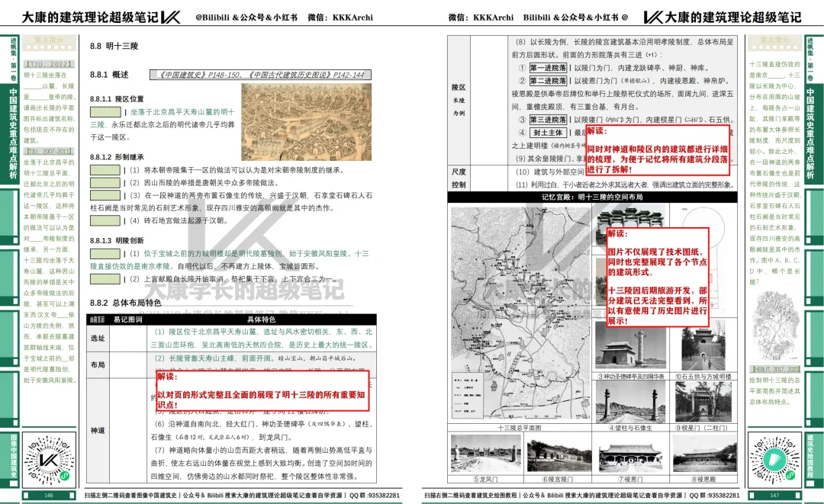Click the [TJU, 2022] tag in left sidebar

[49, 64]
